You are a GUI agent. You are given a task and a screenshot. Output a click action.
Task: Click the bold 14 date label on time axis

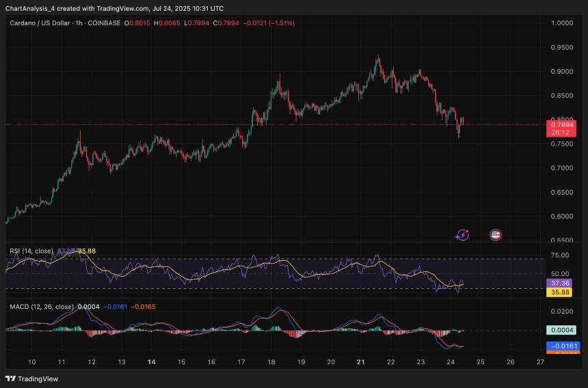pyautogui.click(x=151, y=361)
